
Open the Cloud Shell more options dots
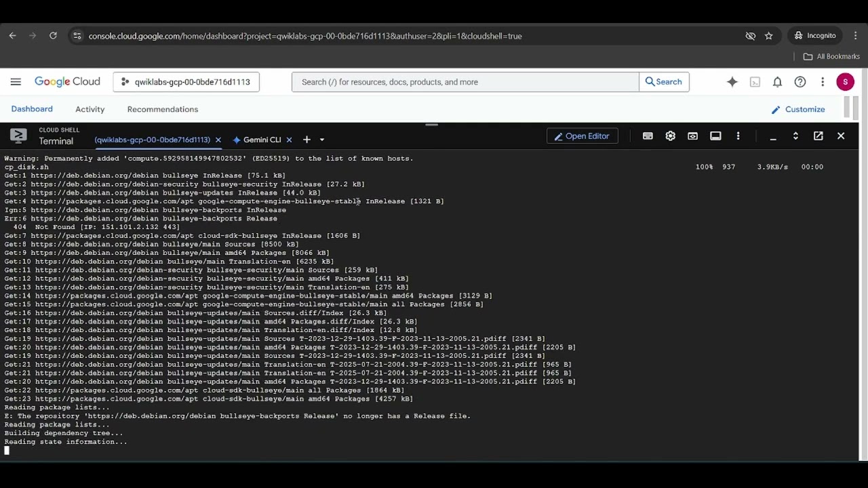click(x=738, y=136)
